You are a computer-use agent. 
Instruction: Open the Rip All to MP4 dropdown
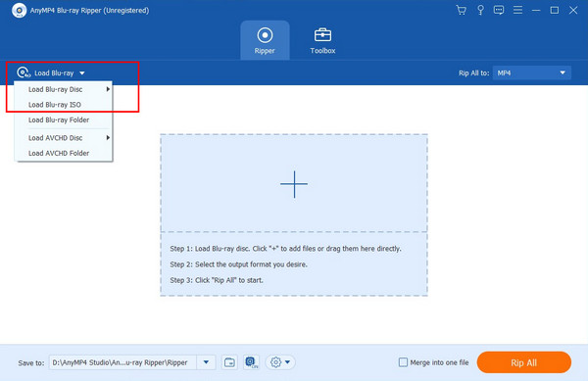pos(532,72)
